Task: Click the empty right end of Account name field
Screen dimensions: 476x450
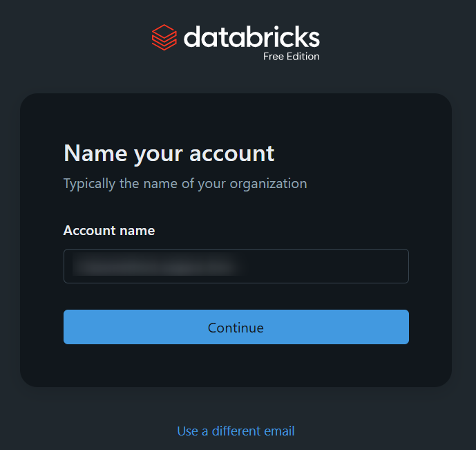Action: pyautogui.click(x=328, y=266)
